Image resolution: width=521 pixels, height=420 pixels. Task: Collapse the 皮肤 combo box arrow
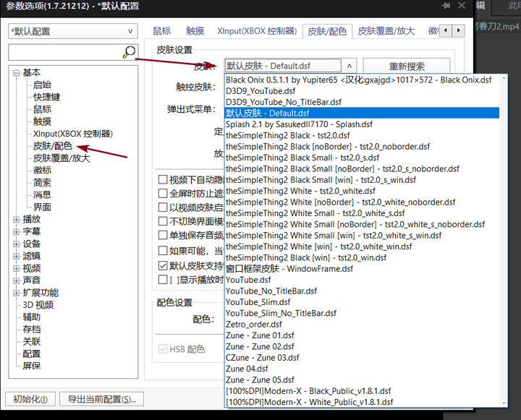tap(350, 66)
